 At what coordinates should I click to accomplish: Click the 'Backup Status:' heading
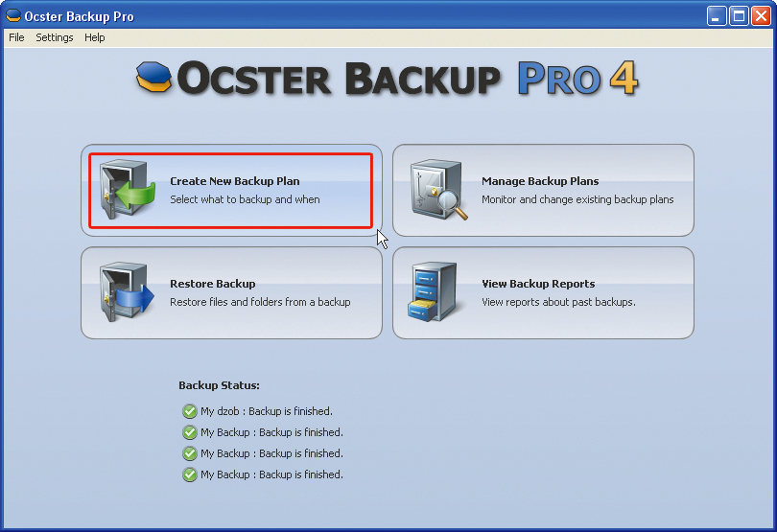point(219,385)
